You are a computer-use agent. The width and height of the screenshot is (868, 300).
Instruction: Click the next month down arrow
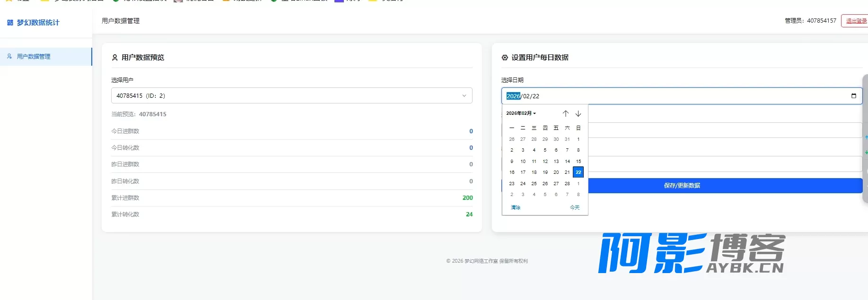click(x=578, y=113)
